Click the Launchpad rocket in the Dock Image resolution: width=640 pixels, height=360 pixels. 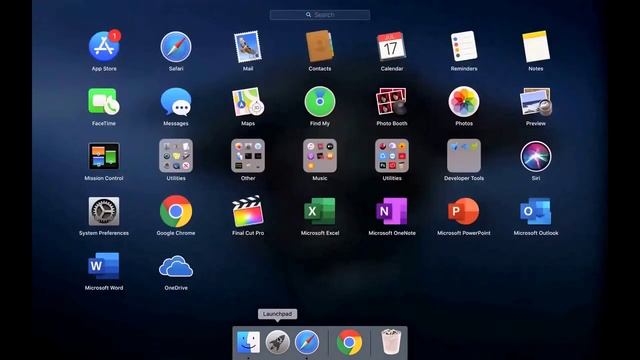[x=278, y=342]
